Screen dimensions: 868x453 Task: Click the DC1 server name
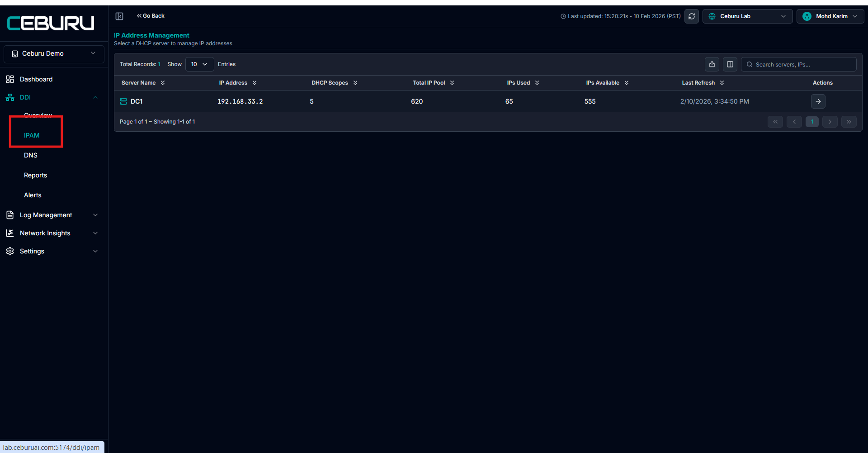tap(137, 101)
